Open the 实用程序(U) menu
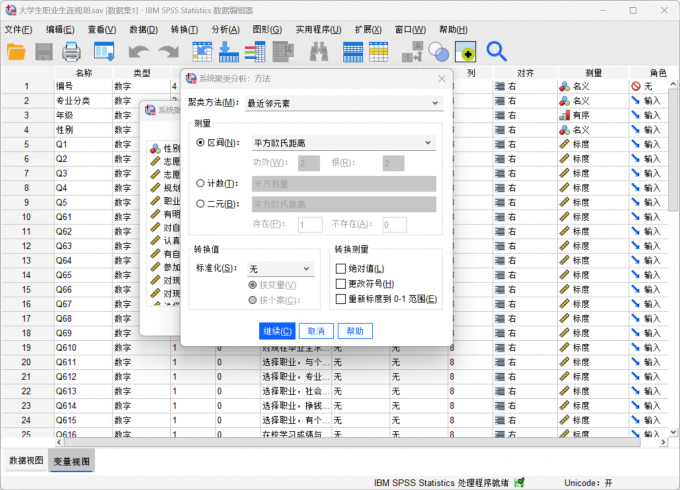This screenshot has height=490, width=680. [319, 29]
